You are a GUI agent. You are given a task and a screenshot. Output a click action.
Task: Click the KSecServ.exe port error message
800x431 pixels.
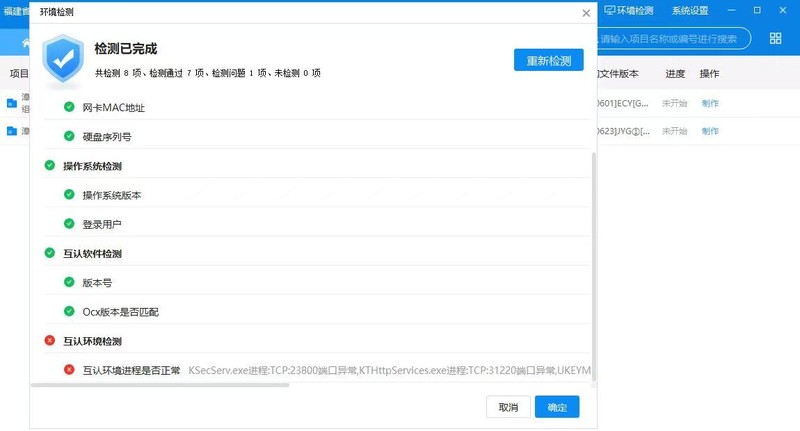click(390, 370)
